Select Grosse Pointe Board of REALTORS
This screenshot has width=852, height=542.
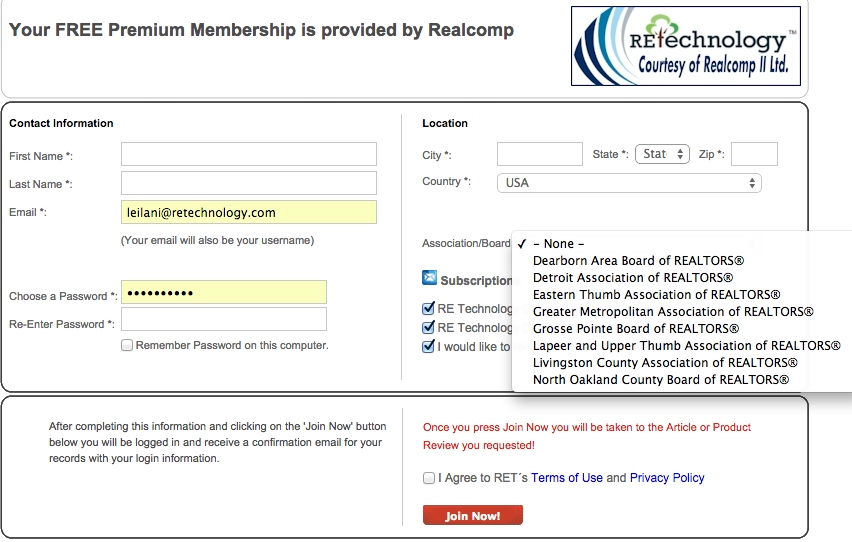tap(636, 329)
